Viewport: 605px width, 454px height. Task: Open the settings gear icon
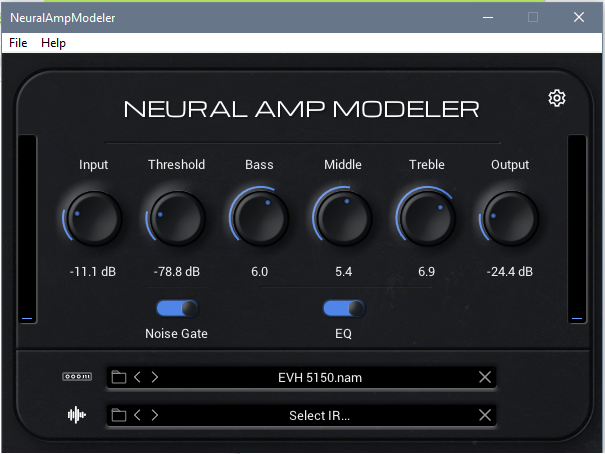[x=557, y=98]
